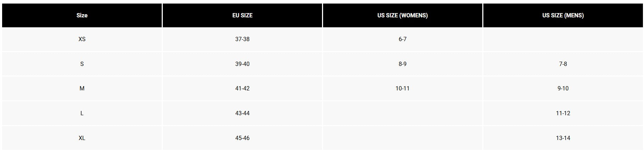Click the men's US size 7-8 cell
The width and height of the screenshot is (644, 151).
point(563,64)
